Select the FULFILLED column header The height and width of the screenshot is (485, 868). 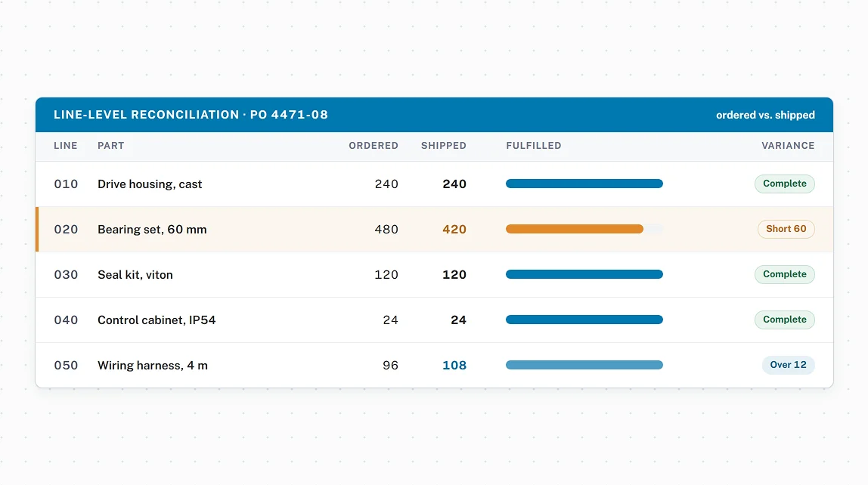click(x=534, y=146)
